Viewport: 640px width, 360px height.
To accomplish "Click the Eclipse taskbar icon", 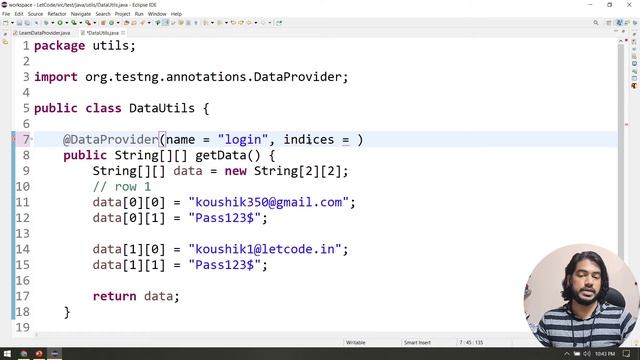I will click(55, 353).
